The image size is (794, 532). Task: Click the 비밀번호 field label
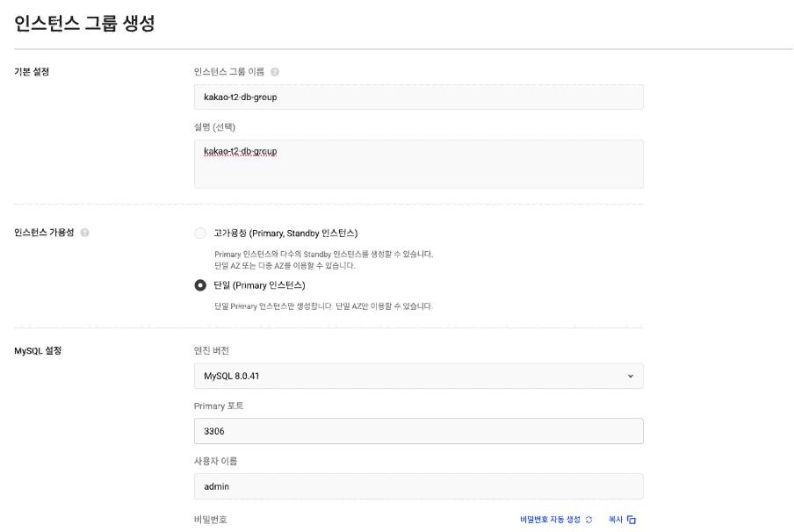tap(210, 520)
